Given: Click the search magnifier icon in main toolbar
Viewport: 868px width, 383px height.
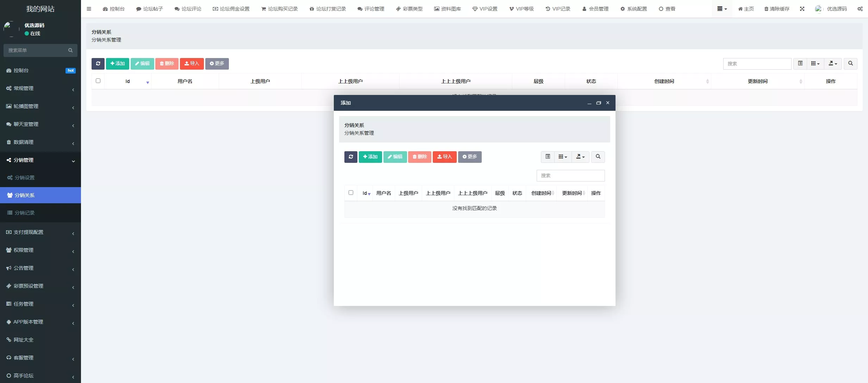Looking at the screenshot, I should pos(850,64).
